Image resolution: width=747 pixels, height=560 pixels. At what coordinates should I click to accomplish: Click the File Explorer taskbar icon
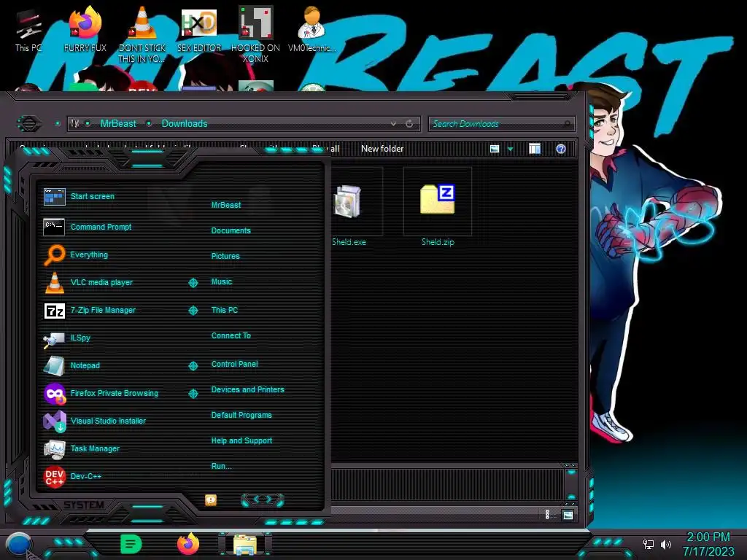point(245,544)
